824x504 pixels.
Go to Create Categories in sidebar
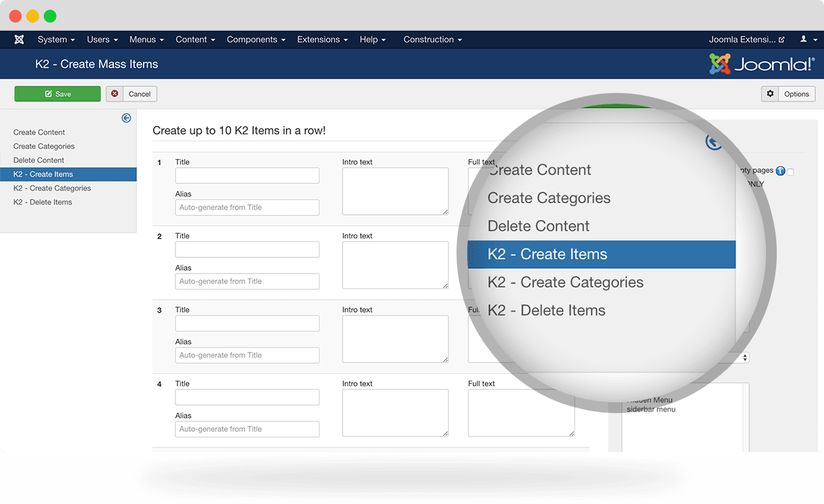44,146
